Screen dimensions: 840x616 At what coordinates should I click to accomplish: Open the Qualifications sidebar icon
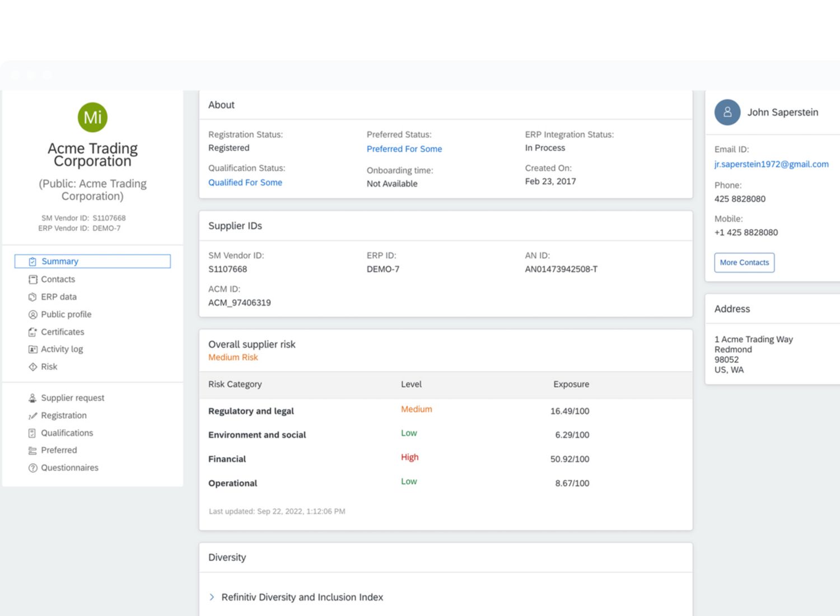(x=32, y=433)
